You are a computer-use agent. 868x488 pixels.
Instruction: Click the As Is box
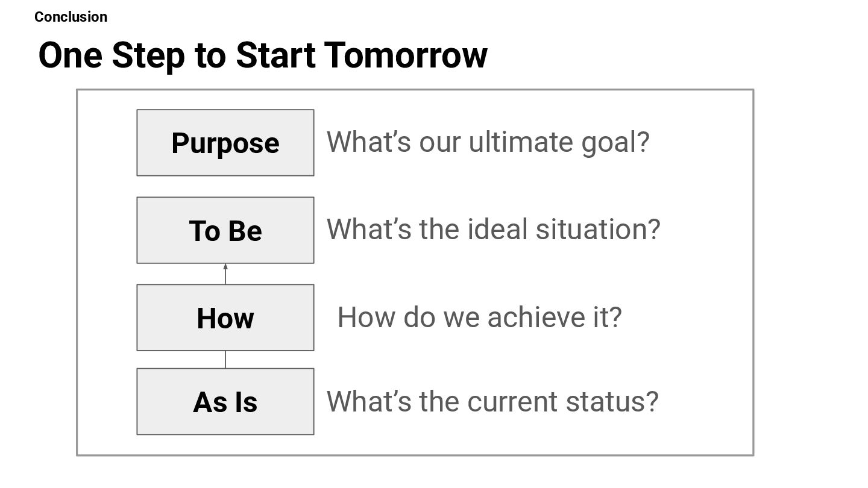pos(225,401)
